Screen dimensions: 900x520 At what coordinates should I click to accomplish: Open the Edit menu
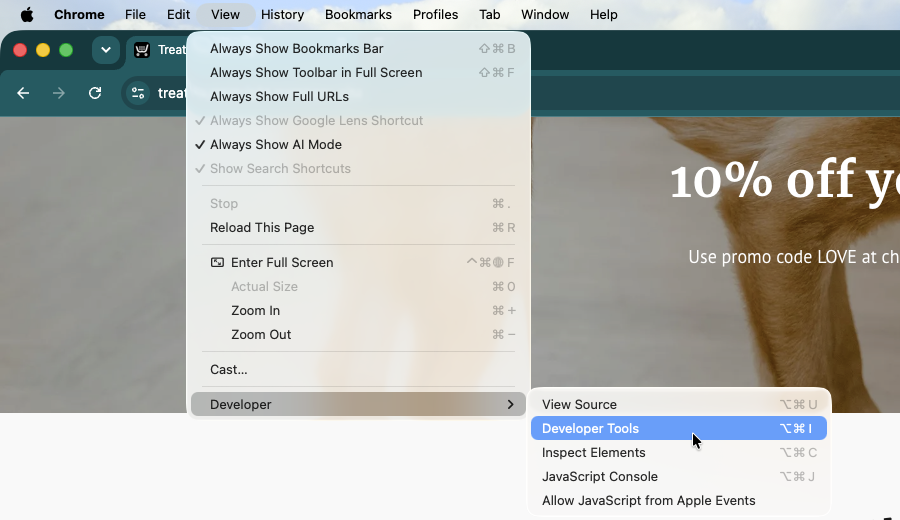[179, 14]
